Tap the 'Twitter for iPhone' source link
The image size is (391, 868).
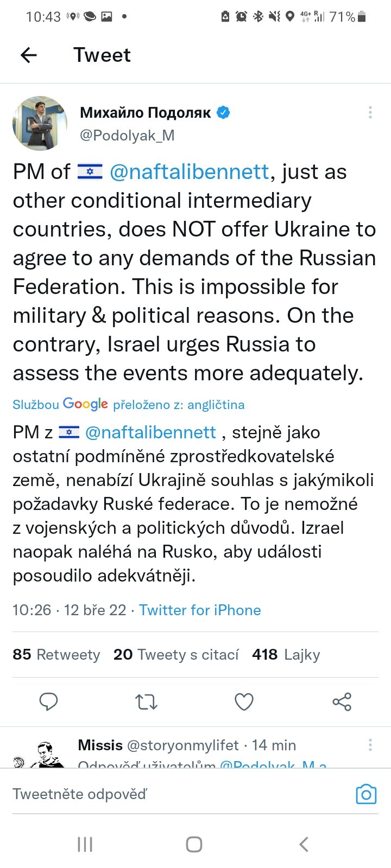click(x=200, y=610)
